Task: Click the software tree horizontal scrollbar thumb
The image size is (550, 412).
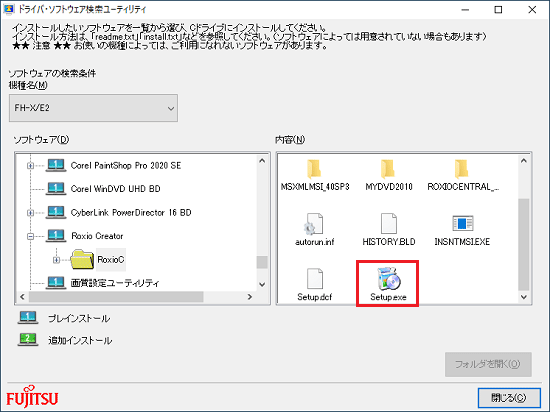Action: (x=116, y=297)
